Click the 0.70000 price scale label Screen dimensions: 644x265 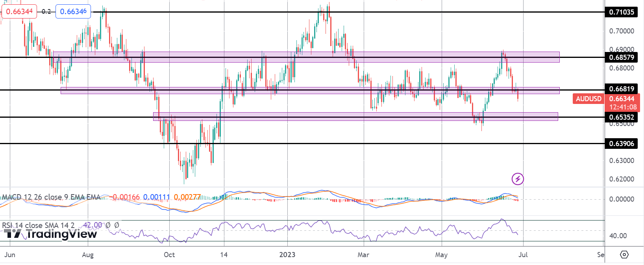tap(622, 31)
